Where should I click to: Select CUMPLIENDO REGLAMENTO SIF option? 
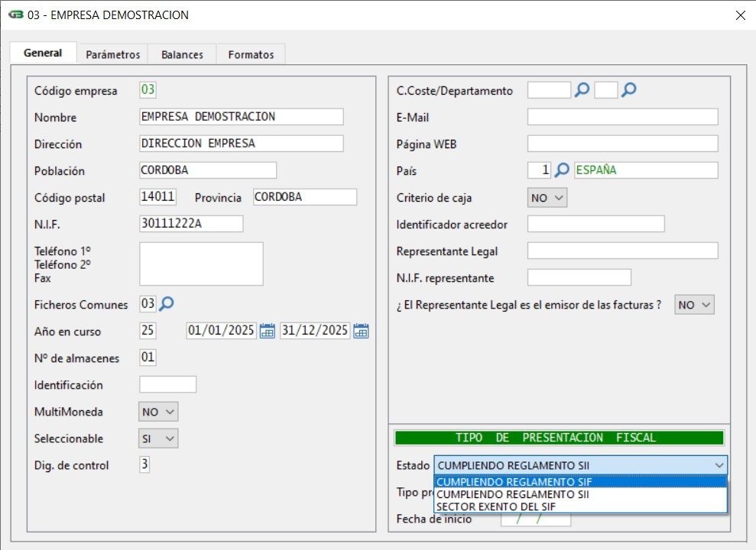[580, 481]
